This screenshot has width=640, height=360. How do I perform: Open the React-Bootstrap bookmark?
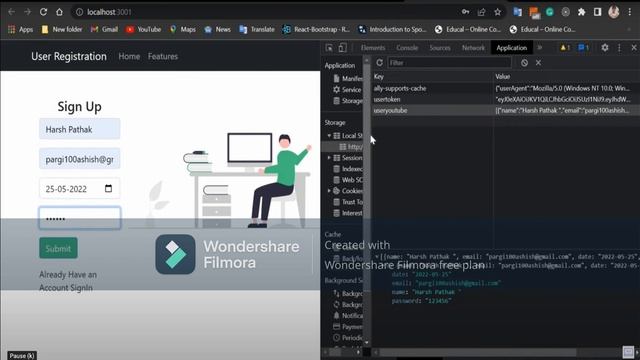(316, 29)
